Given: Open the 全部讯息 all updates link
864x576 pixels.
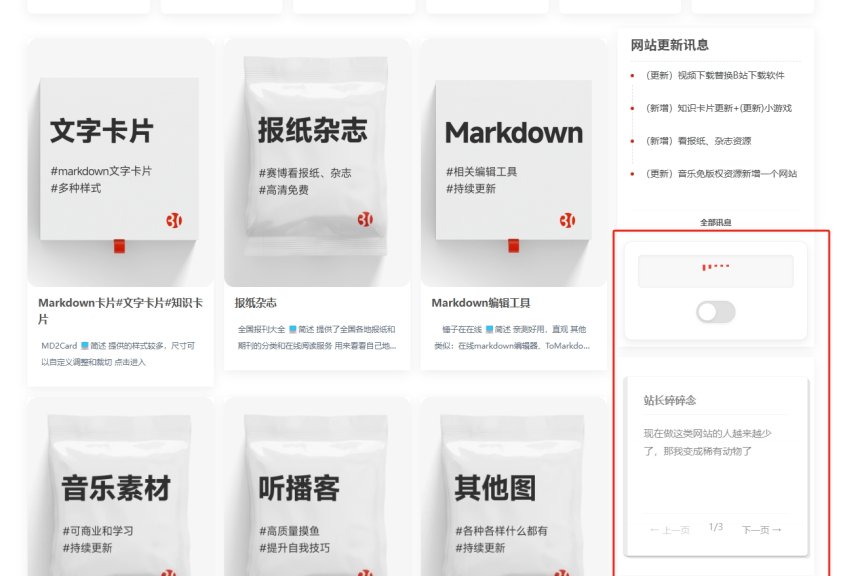Looking at the screenshot, I should pyautogui.click(x=715, y=222).
